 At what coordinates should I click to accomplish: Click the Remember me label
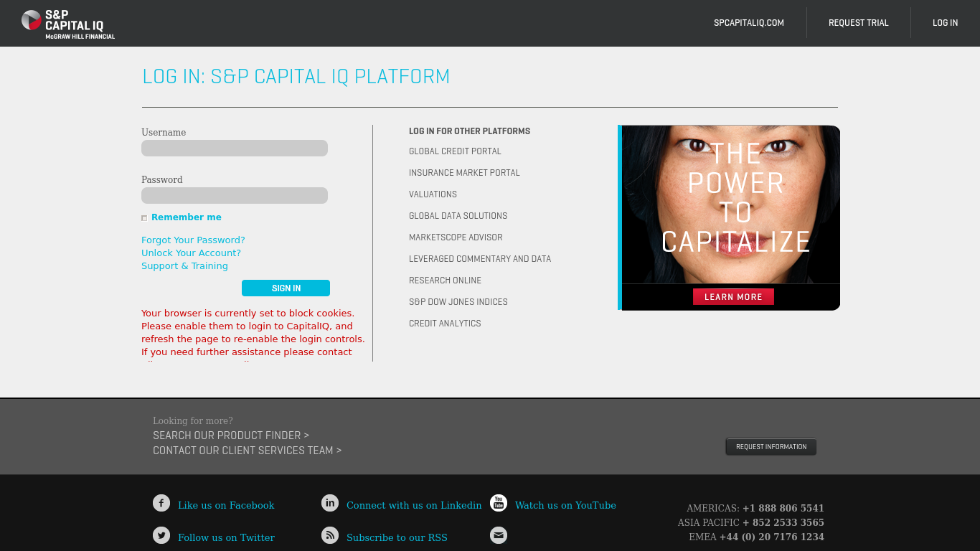pos(187,217)
